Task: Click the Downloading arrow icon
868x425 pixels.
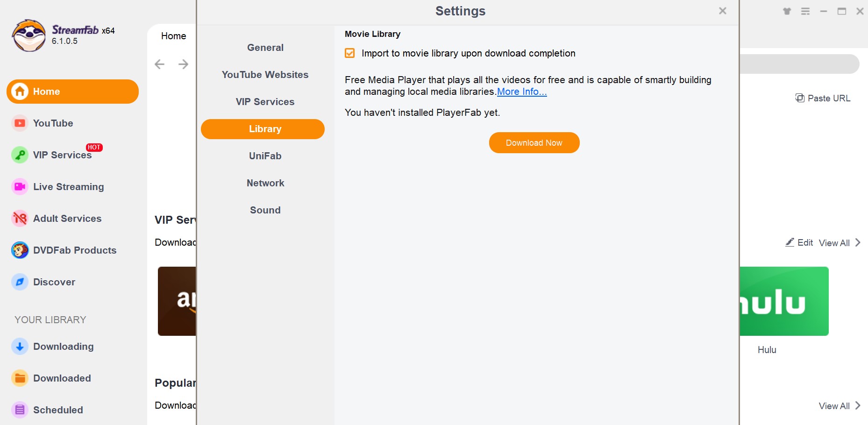Action: (x=20, y=347)
